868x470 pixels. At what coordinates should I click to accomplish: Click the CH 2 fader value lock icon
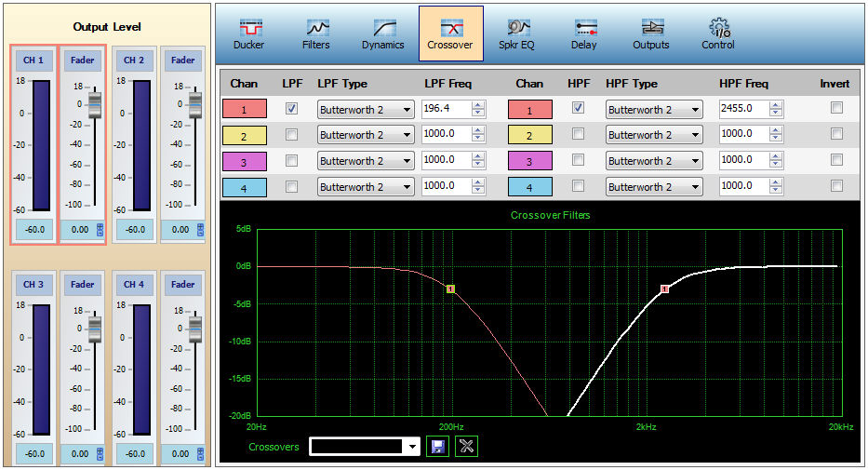pyautogui.click(x=200, y=229)
